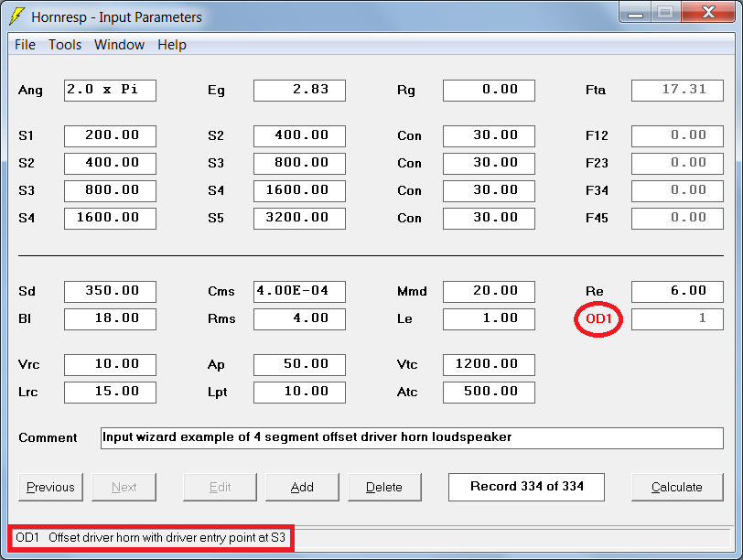Delete the current record

[384, 487]
